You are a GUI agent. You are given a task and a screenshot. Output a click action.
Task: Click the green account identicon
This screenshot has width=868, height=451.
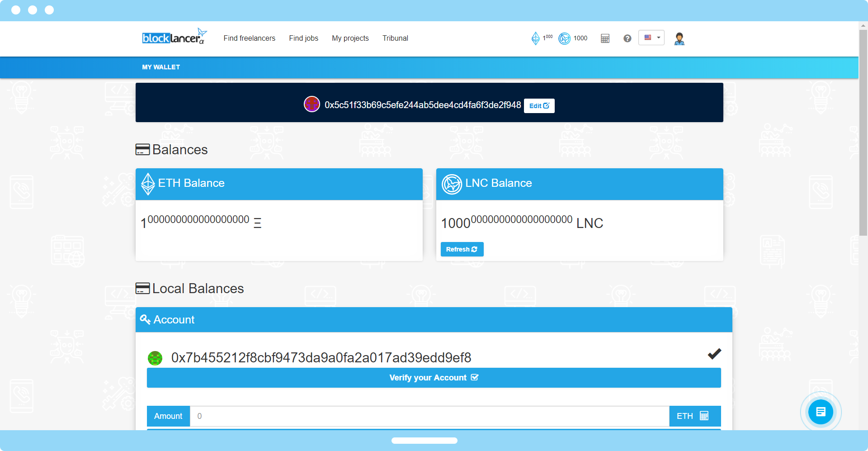(x=155, y=358)
